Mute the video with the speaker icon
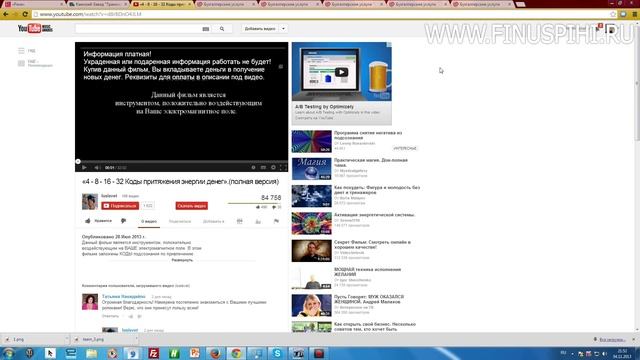 97,167
